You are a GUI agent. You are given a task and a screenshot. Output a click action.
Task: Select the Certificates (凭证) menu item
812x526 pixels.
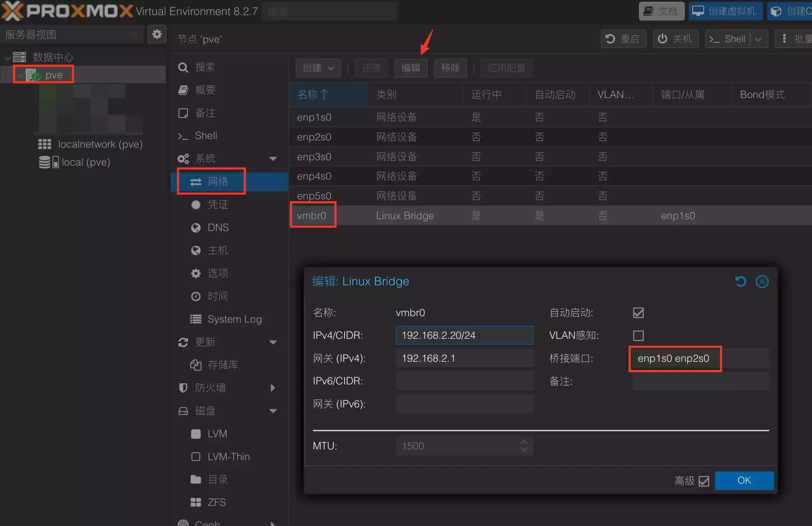pos(218,204)
